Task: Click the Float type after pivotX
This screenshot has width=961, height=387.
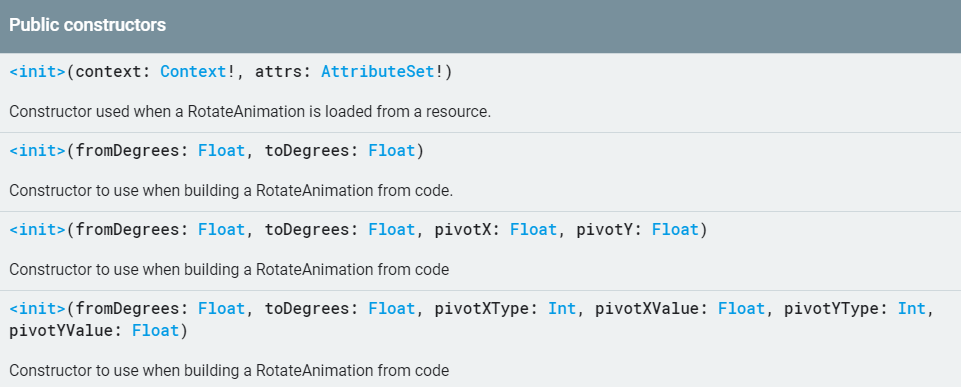Action: [533, 230]
